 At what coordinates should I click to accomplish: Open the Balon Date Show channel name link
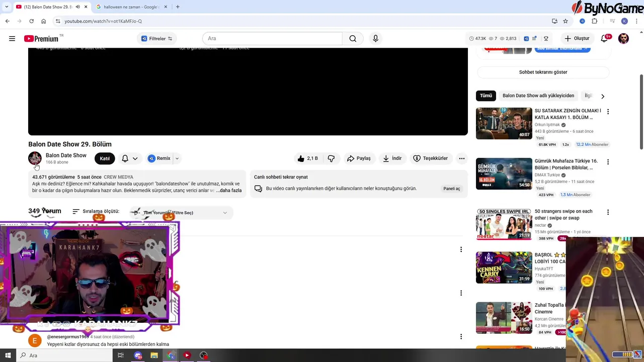pos(66,155)
